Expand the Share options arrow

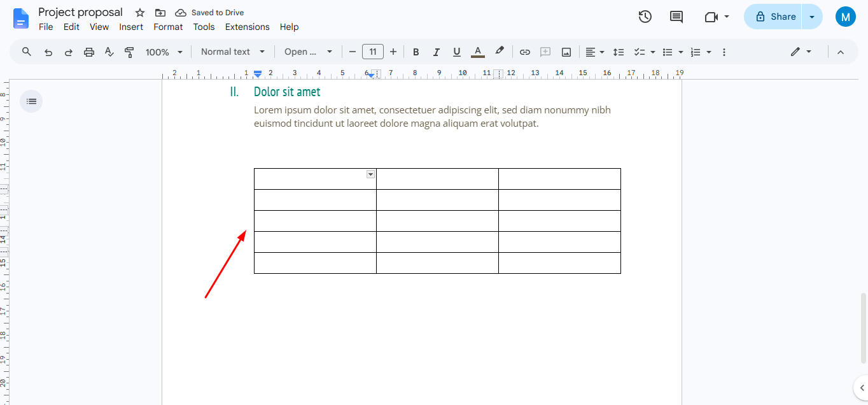click(x=812, y=17)
